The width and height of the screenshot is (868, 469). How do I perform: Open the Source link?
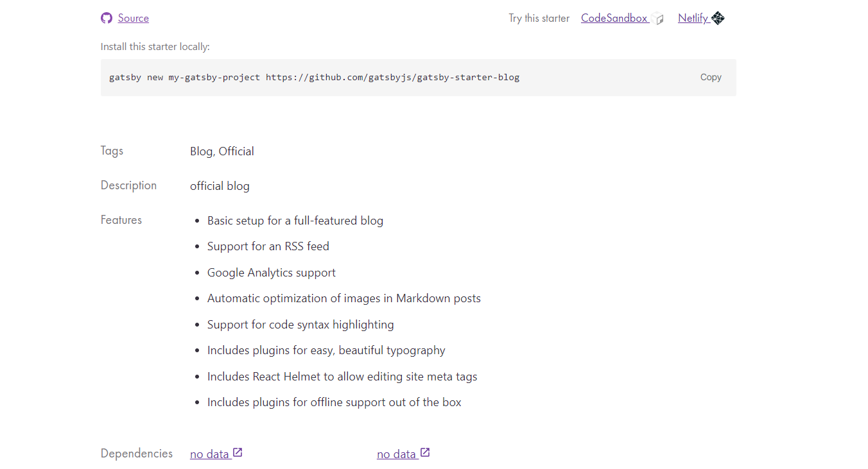(x=134, y=18)
